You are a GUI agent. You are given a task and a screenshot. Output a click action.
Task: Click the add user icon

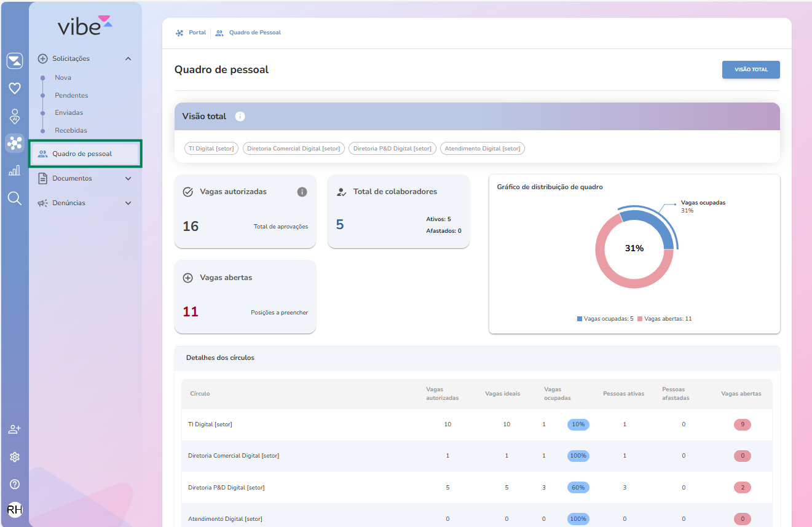point(15,429)
